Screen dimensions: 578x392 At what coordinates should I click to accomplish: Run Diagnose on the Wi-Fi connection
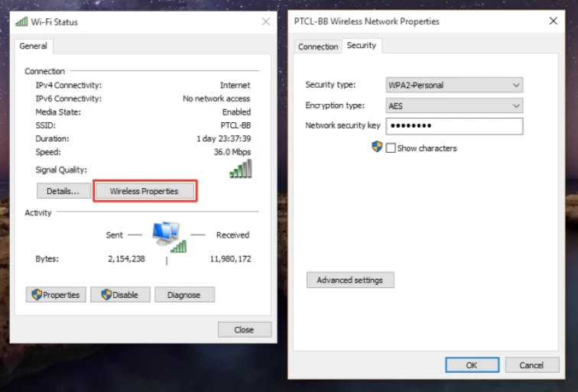pos(184,295)
